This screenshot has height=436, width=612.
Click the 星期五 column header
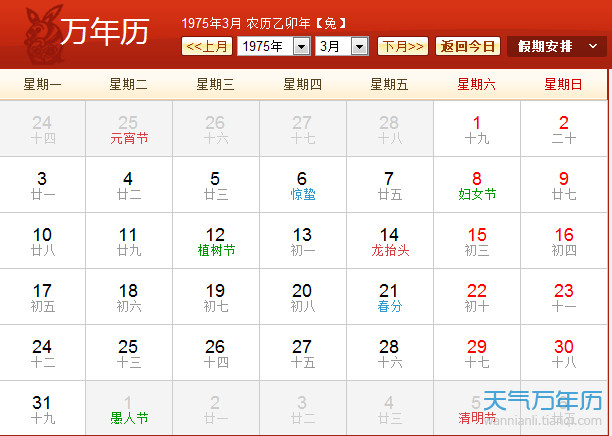tap(389, 84)
